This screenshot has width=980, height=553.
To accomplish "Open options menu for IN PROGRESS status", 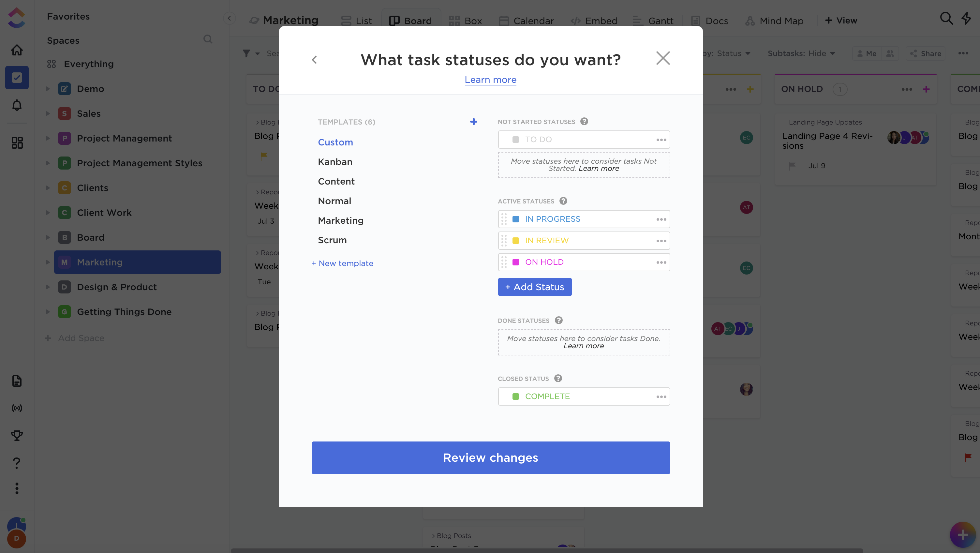I will 661,219.
